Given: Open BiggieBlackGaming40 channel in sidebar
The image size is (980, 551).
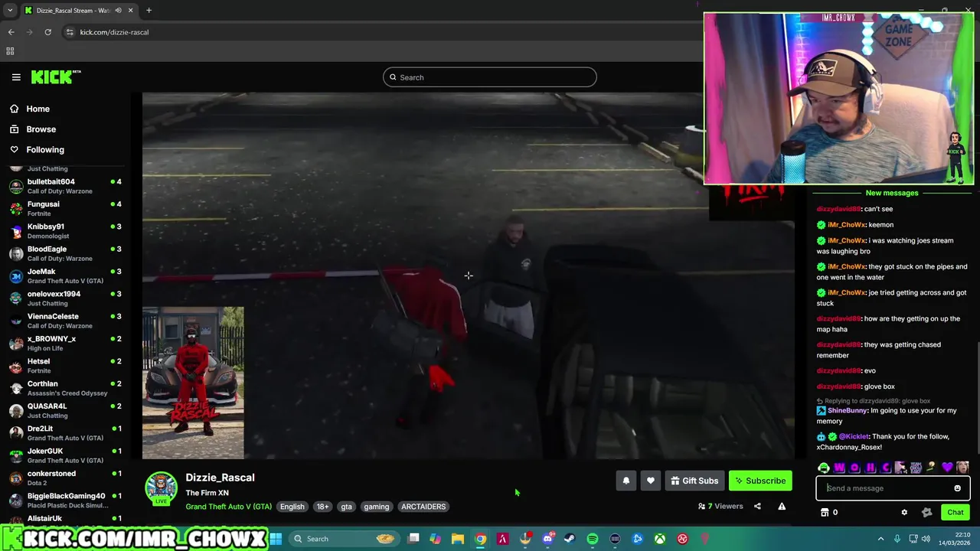Looking at the screenshot, I should (65, 500).
